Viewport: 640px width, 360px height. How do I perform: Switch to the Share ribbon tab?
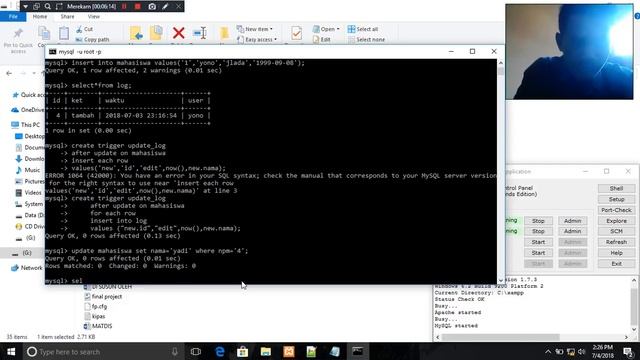click(x=67, y=17)
